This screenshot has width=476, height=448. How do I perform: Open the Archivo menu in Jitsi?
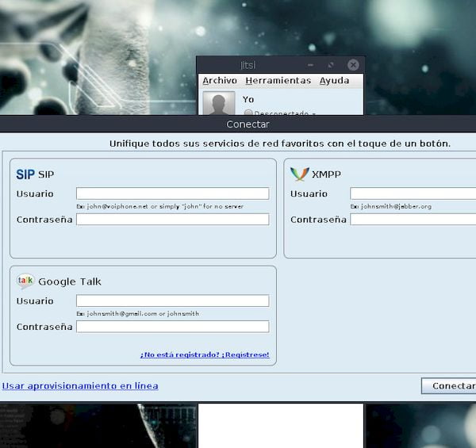[220, 81]
